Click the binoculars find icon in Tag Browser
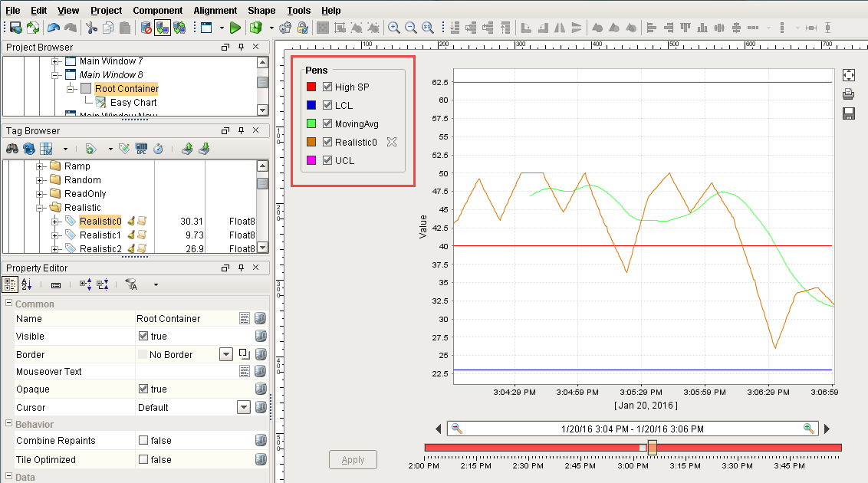The image size is (868, 483). (12, 149)
